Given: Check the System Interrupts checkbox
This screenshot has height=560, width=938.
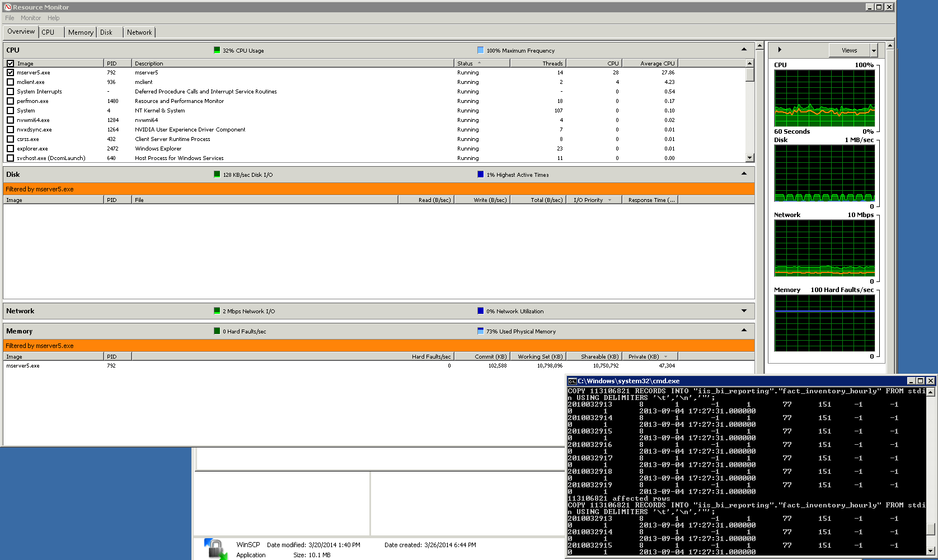Looking at the screenshot, I should [10, 91].
